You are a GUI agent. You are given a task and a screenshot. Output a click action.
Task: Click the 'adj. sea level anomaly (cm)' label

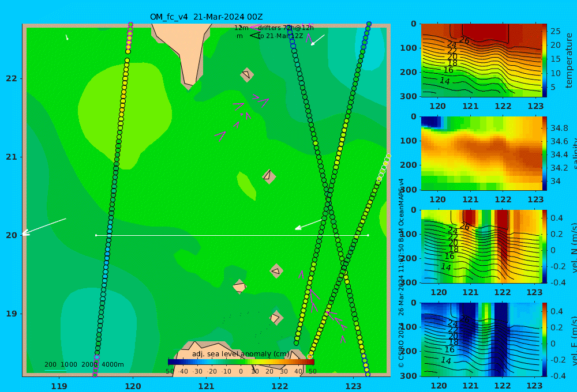pos(241,354)
